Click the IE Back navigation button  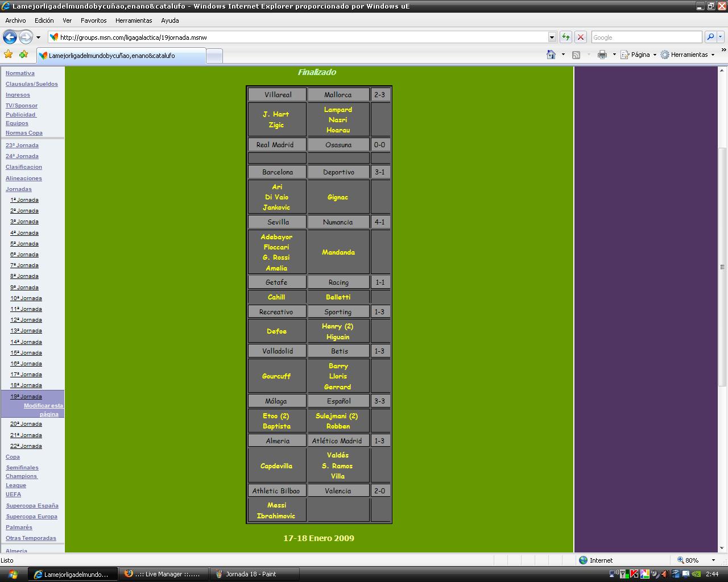pos(10,37)
